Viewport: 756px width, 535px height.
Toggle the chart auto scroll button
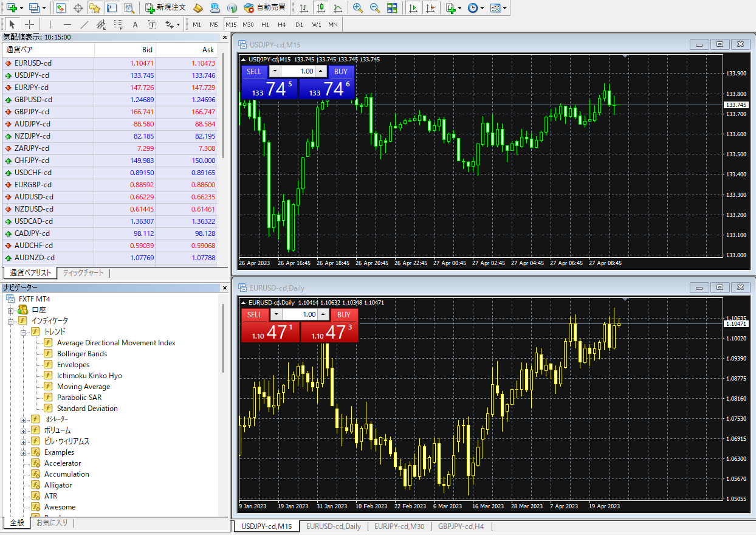[413, 8]
